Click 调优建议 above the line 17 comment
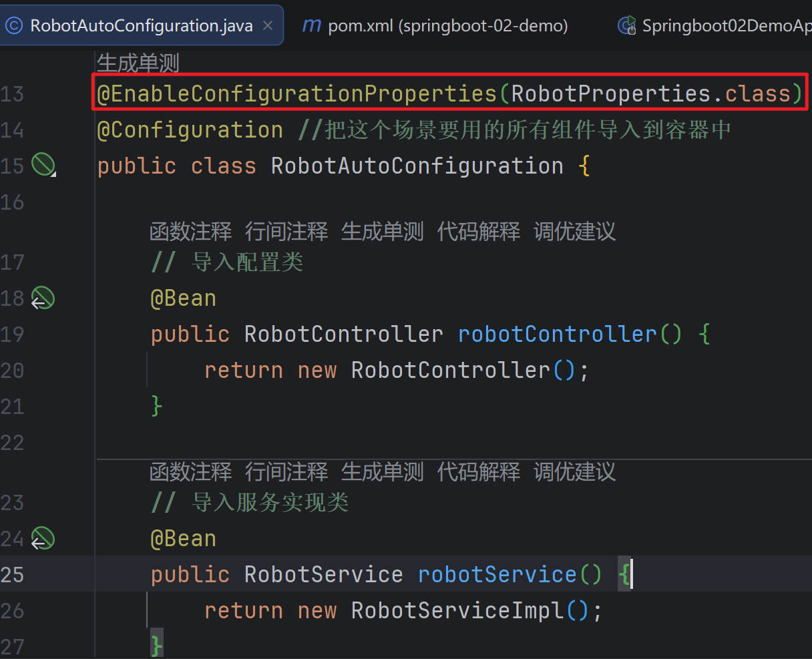This screenshot has width=812, height=659. (574, 232)
